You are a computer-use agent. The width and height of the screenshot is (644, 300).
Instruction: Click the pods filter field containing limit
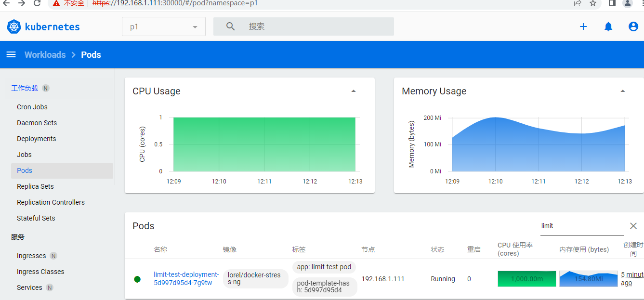(x=582, y=226)
